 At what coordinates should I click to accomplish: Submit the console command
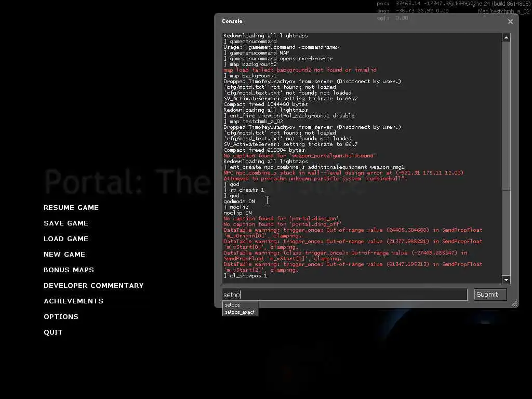click(x=490, y=295)
